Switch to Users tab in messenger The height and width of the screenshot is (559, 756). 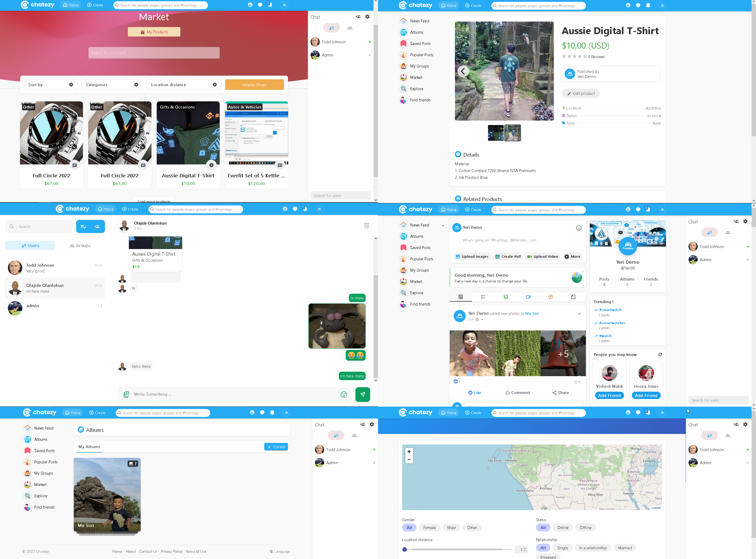click(x=30, y=245)
